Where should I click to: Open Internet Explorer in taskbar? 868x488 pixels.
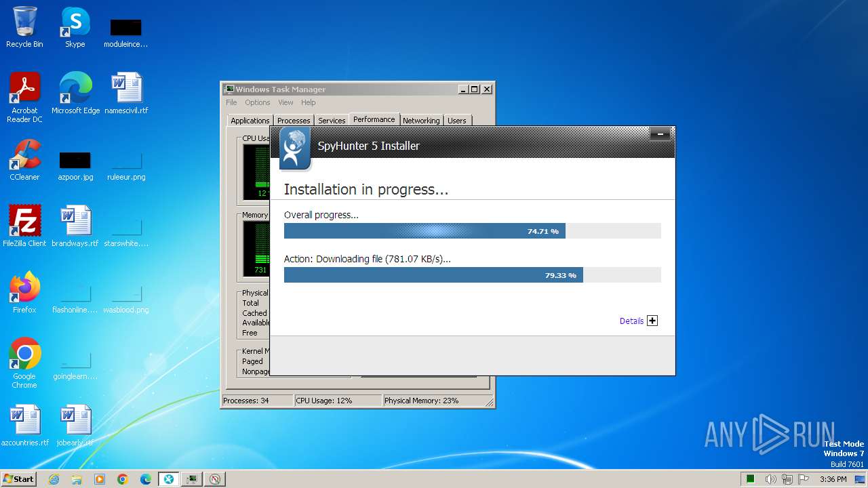(54, 479)
